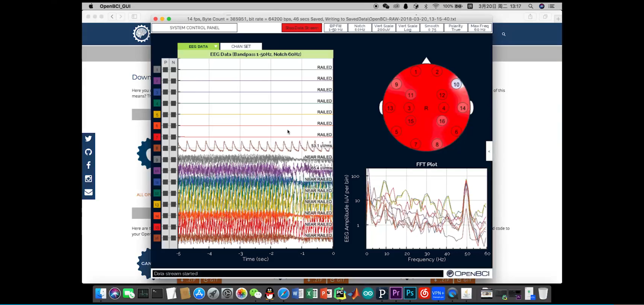Switch the Vert Scale Log option
This screenshot has height=305, width=644.
pos(408,28)
